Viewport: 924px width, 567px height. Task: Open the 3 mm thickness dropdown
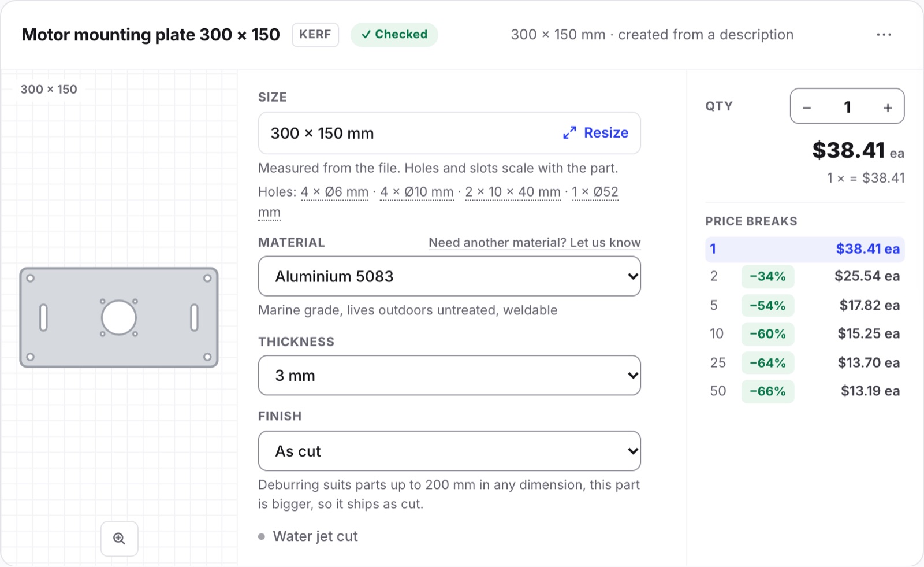pyautogui.click(x=449, y=376)
